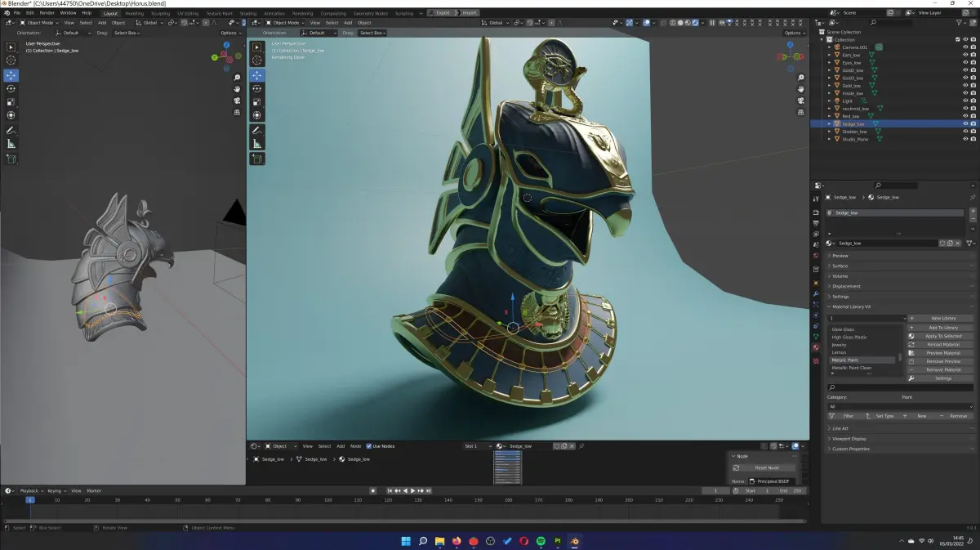This screenshot has height=550, width=980.
Task: Activate the Annotate tool in left viewport
Action: click(11, 131)
